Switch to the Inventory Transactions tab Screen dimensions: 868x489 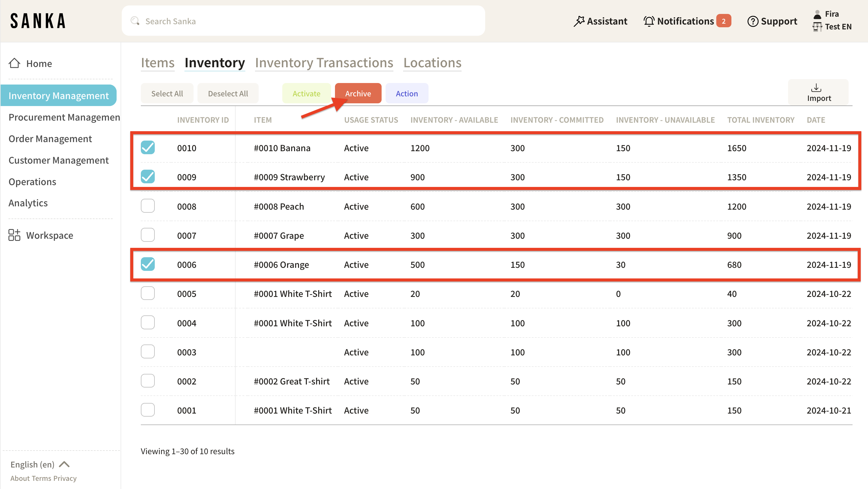324,63
